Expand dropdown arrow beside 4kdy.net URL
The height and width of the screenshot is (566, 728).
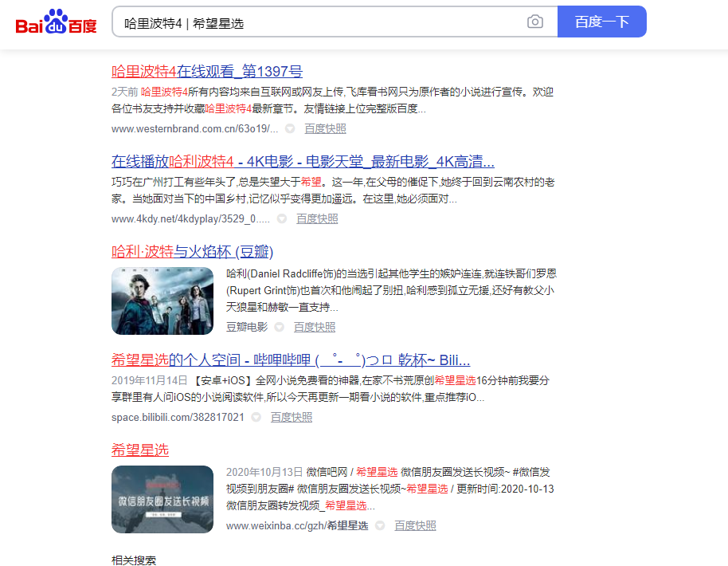point(282,219)
